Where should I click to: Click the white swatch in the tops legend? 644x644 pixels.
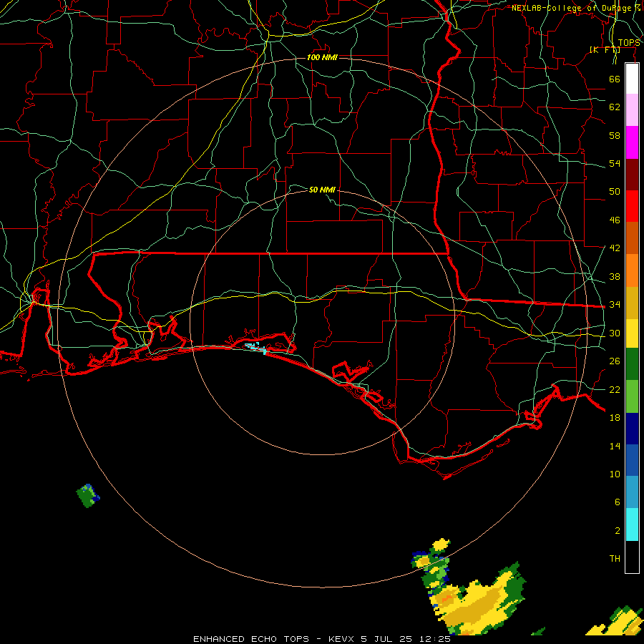632,79
